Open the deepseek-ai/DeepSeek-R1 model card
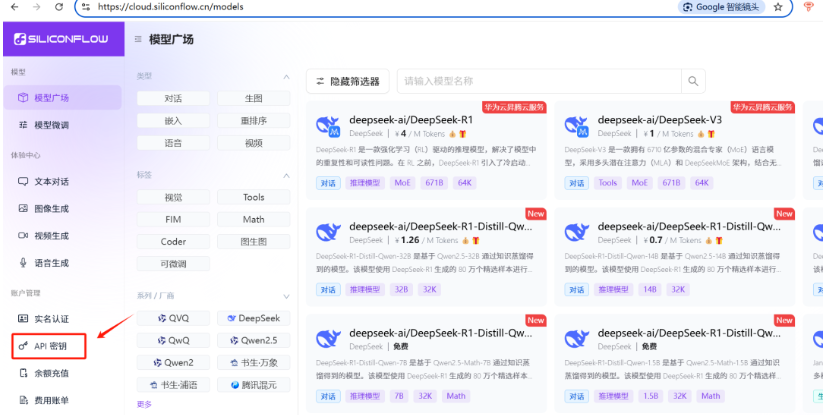Screen dimensions: 824x415 tap(426, 150)
